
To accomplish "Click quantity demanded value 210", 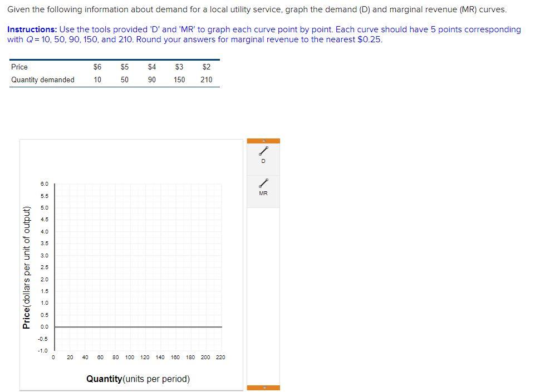I will (x=207, y=80).
